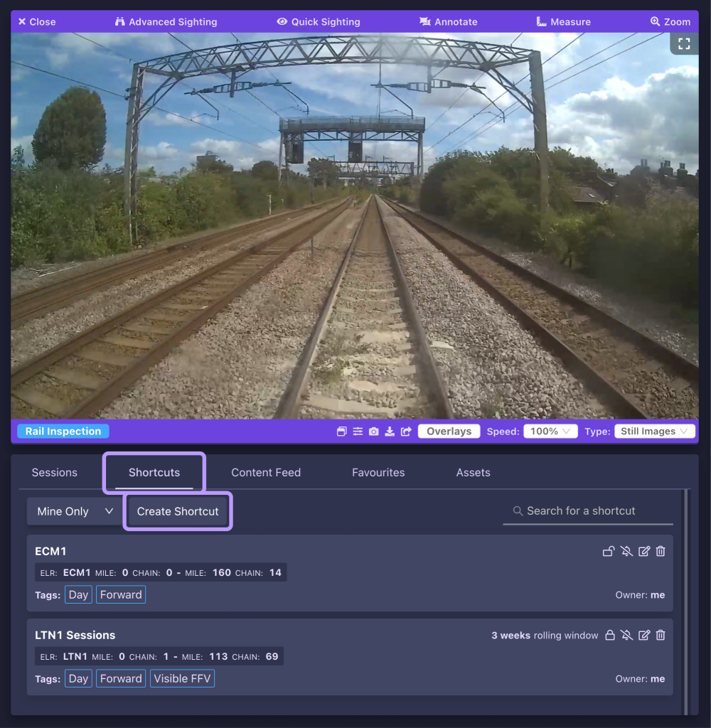Toggle notifications bell for ECM1 shortcut

tap(626, 552)
